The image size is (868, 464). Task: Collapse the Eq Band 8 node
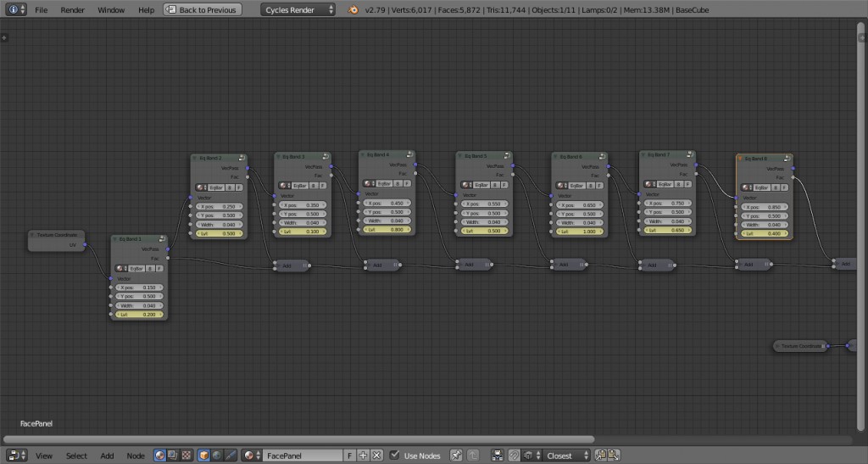pos(740,159)
